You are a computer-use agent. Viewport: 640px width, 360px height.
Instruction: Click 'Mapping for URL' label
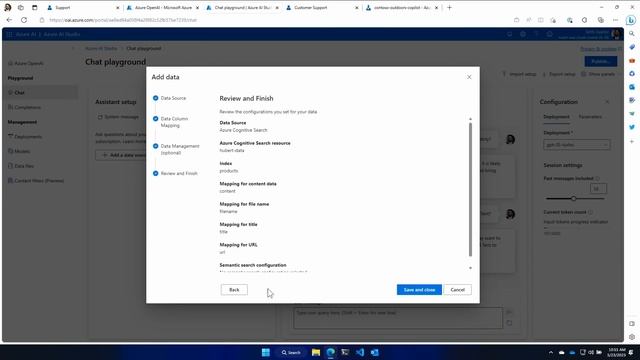[x=238, y=245]
